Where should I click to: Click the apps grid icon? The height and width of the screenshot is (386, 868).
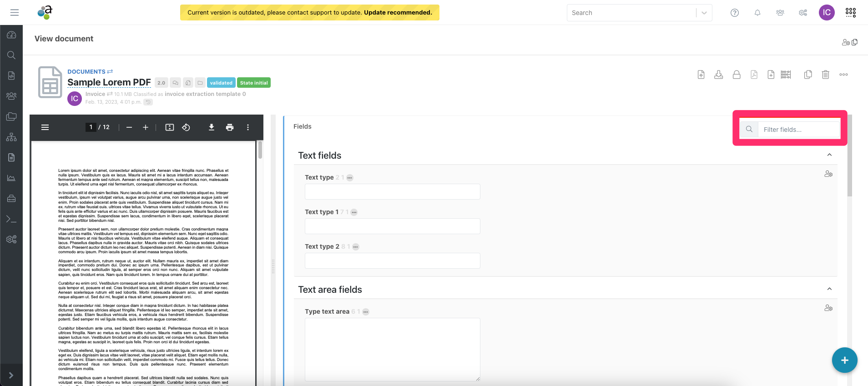851,13
